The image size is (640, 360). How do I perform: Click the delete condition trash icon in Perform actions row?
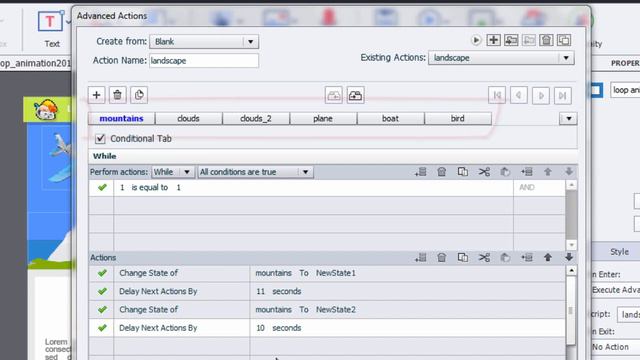(x=442, y=172)
